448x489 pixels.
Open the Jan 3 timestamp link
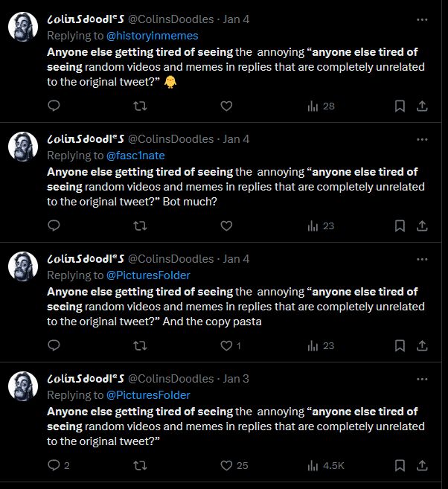pyautogui.click(x=236, y=379)
